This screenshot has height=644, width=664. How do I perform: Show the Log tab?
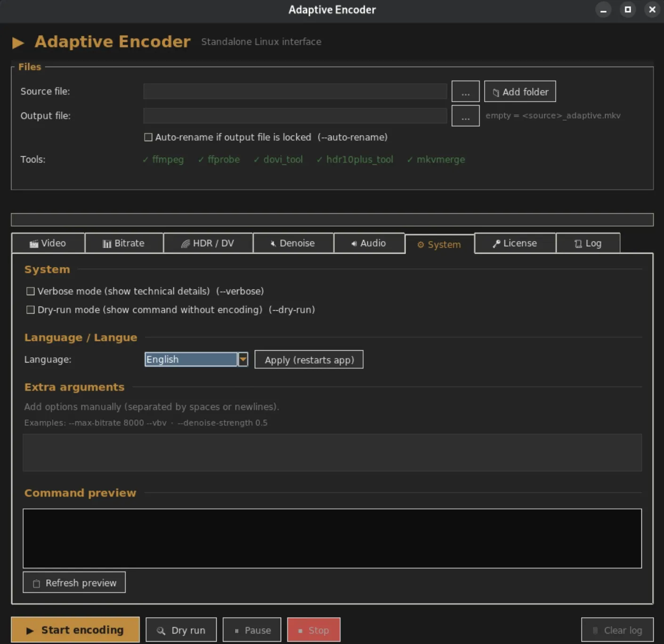coord(588,243)
